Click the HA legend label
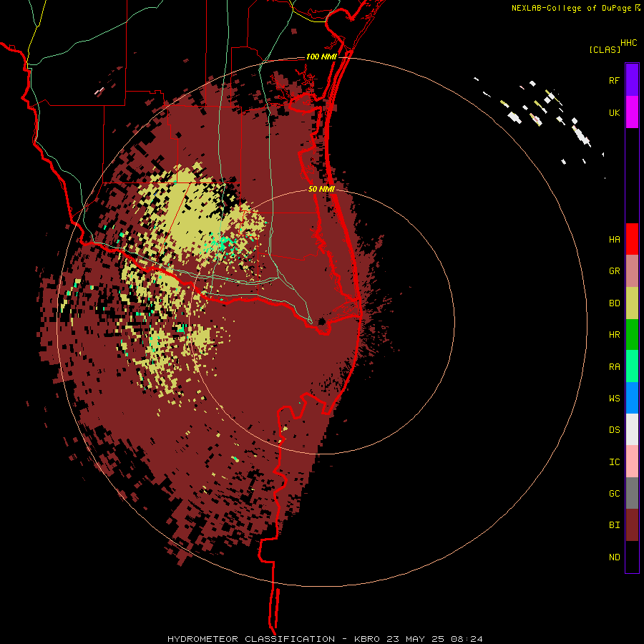The height and width of the screenshot is (644, 644). coord(614,240)
